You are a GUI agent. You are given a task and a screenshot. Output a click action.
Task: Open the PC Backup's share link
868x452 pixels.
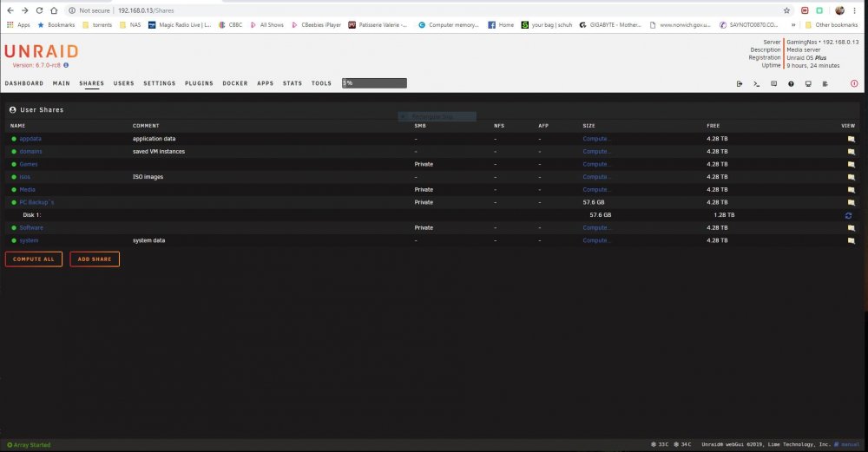36,202
